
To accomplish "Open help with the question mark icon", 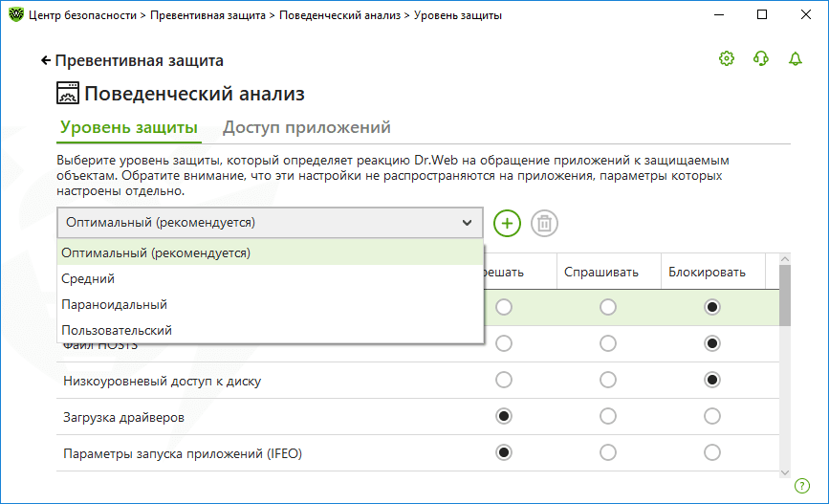I will click(802, 486).
